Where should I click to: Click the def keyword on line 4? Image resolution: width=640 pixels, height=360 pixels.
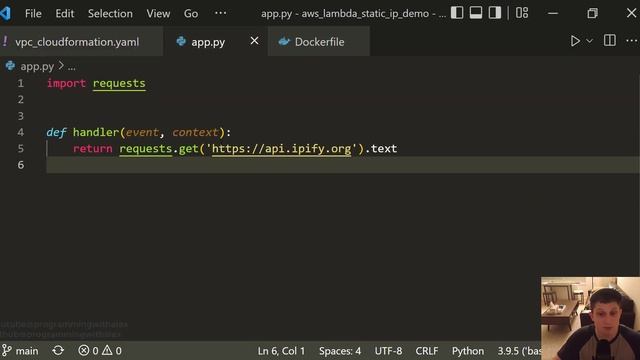click(x=56, y=132)
